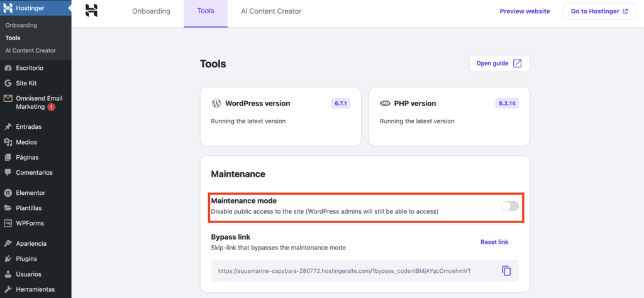Click the Preview website link

[525, 11]
